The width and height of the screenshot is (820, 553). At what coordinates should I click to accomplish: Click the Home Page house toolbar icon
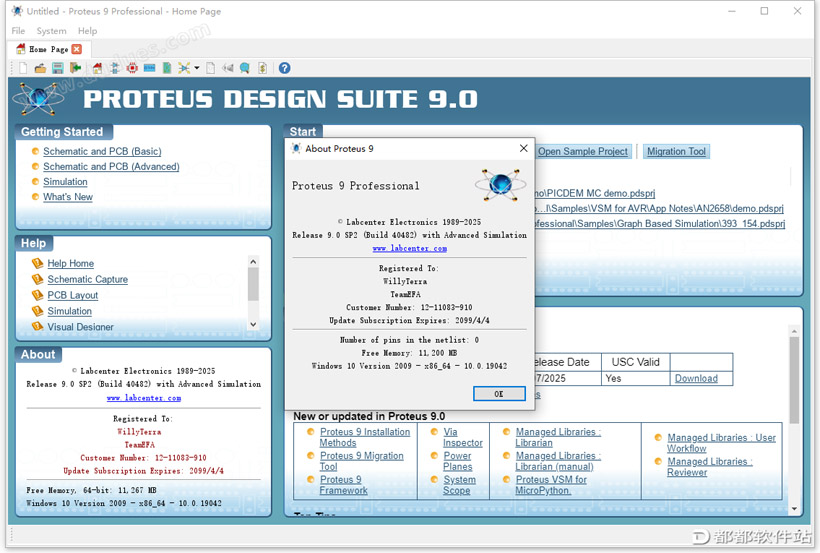[97, 68]
